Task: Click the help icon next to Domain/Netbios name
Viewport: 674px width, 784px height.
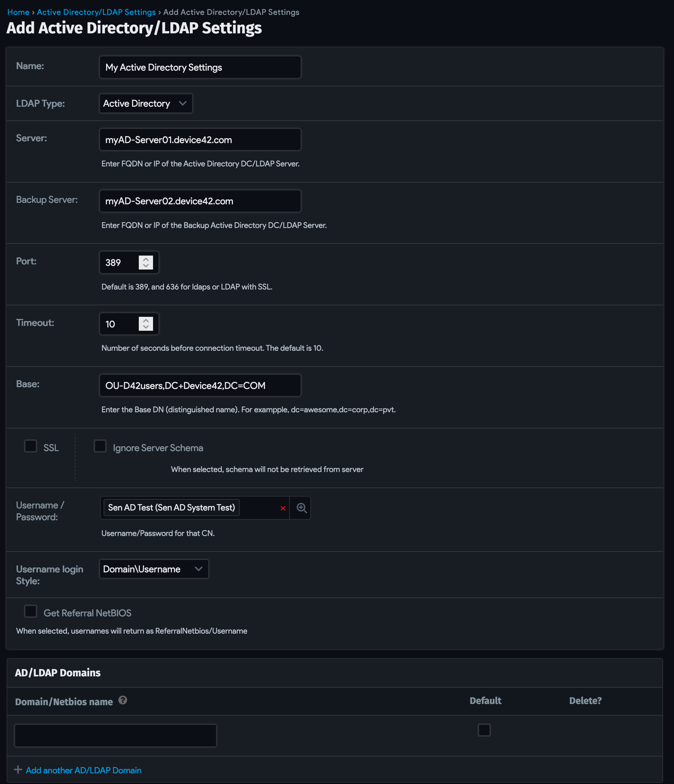Action: point(122,700)
